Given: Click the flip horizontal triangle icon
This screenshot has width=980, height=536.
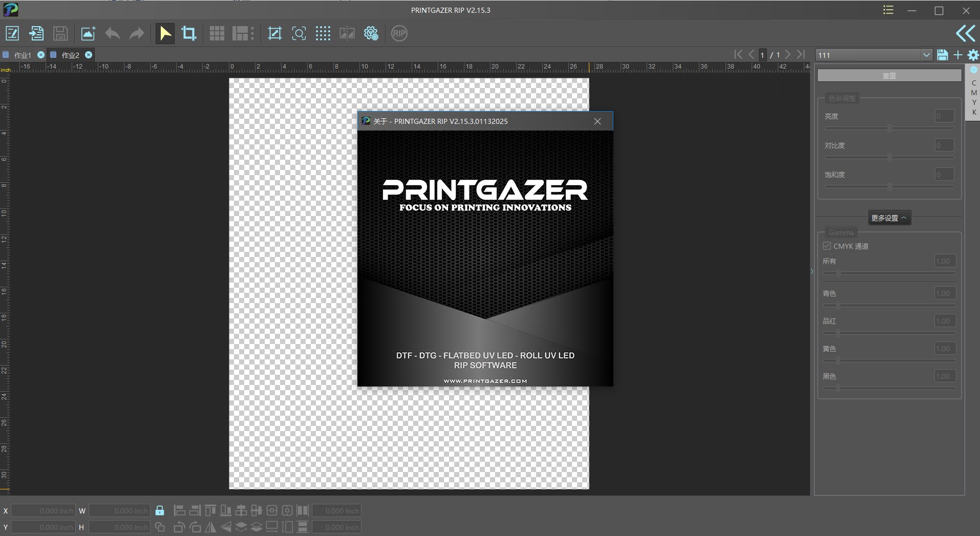Looking at the screenshot, I should (x=210, y=527).
